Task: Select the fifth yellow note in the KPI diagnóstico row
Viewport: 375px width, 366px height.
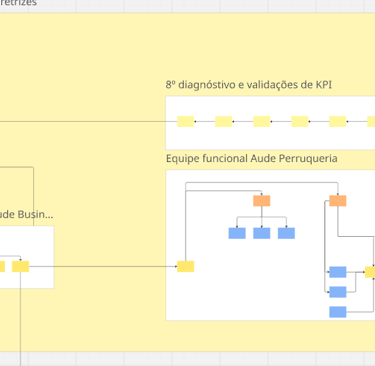Action: 338,121
